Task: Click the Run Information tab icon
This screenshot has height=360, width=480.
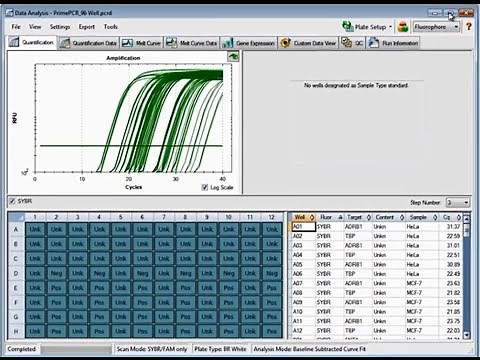Action: tap(374, 43)
